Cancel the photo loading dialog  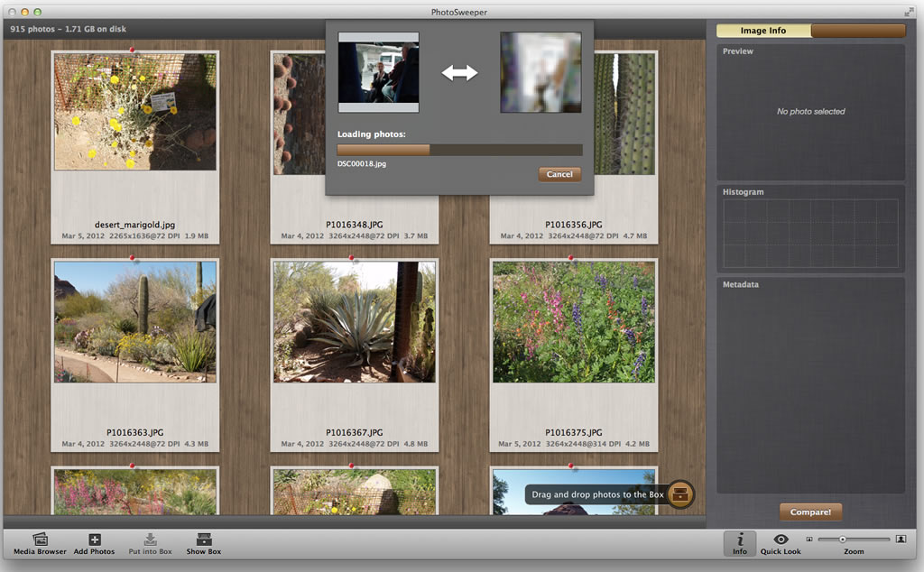tap(559, 174)
